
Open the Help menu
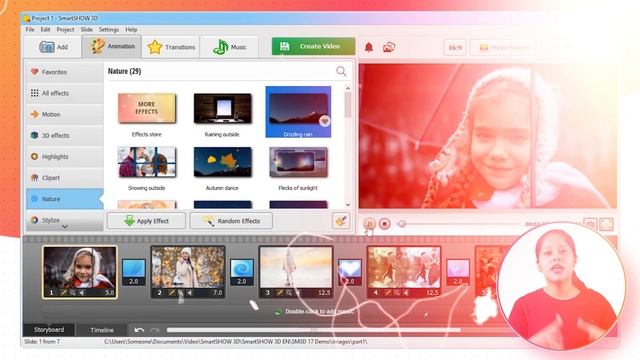[131, 30]
